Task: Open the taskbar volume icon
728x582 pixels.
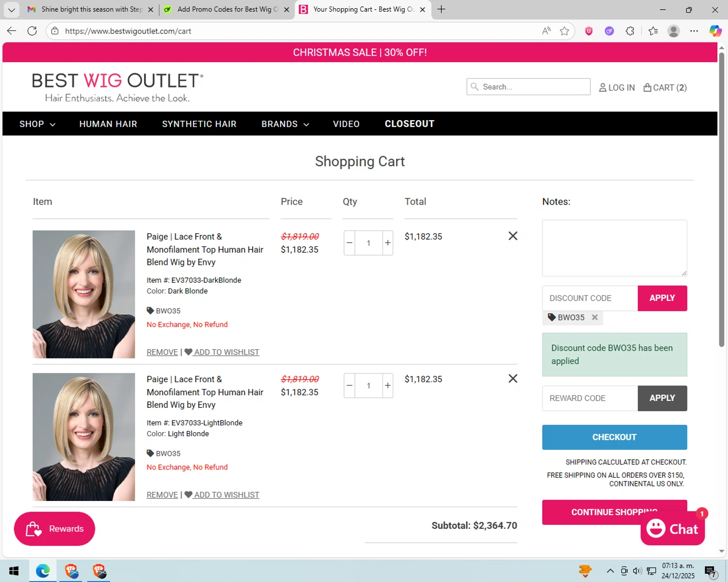Action: point(637,571)
